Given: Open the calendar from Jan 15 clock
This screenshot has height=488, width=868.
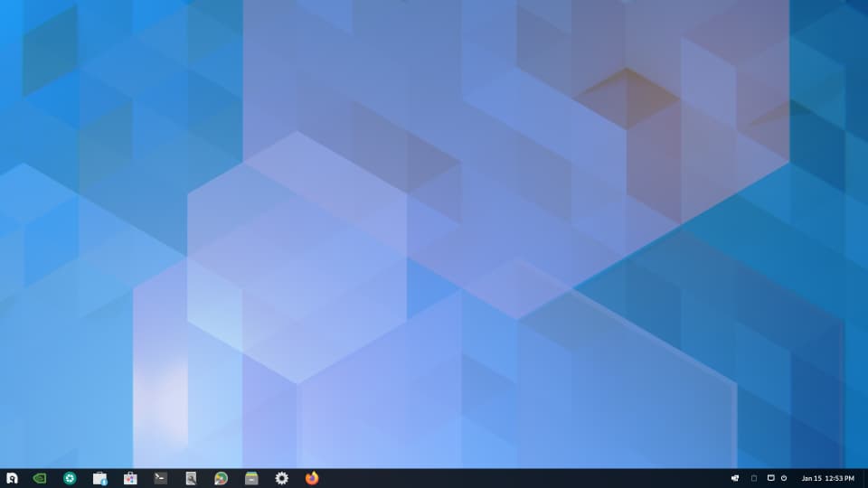Looking at the screenshot, I should tap(828, 478).
